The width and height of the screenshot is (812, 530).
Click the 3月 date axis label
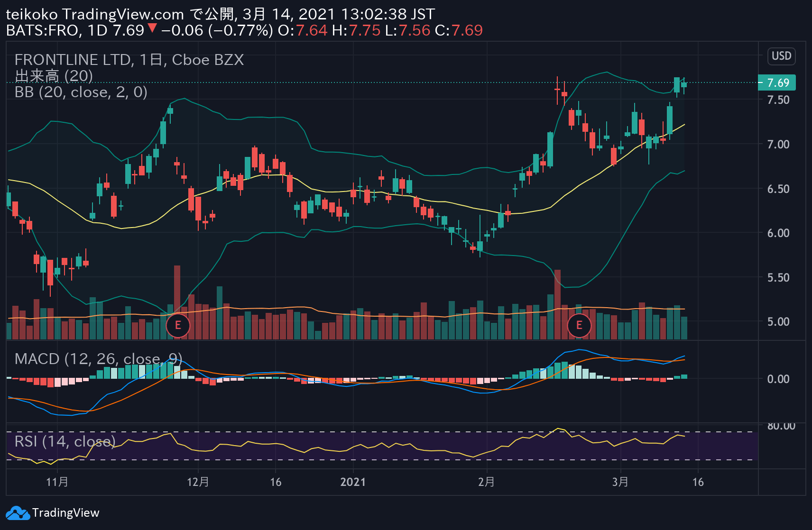(x=620, y=482)
